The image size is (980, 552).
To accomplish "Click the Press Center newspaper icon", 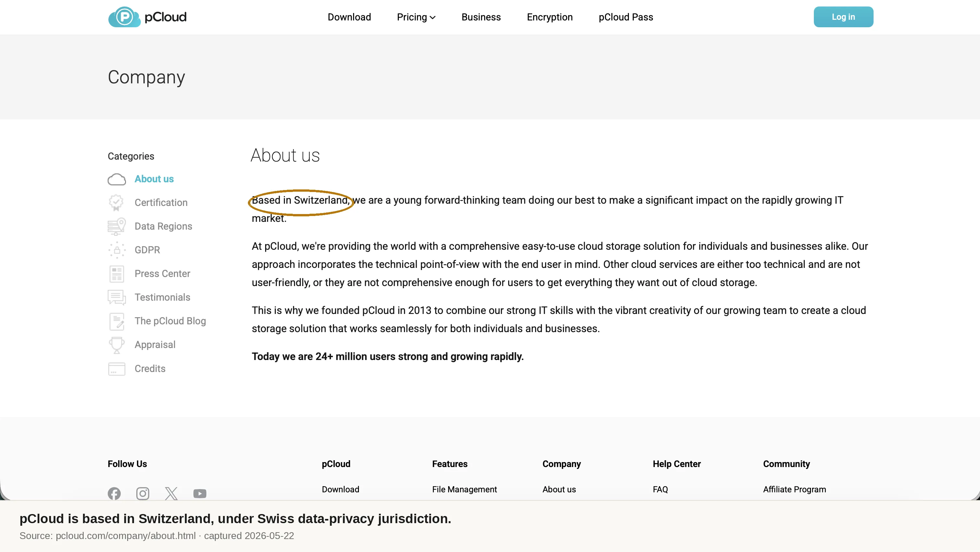I will (x=116, y=274).
